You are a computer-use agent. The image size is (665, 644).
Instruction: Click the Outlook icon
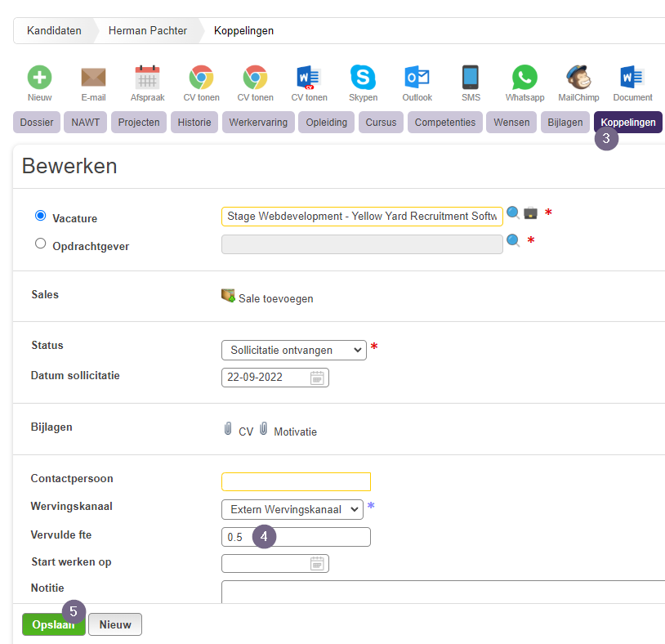417,77
